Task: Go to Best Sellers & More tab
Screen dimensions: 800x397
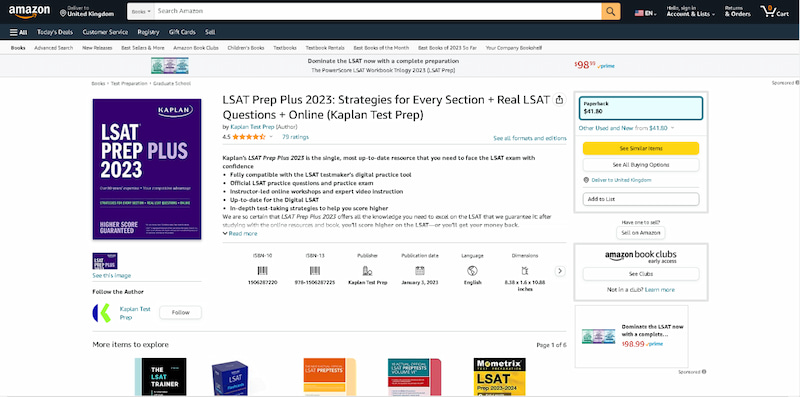Action: [x=143, y=48]
